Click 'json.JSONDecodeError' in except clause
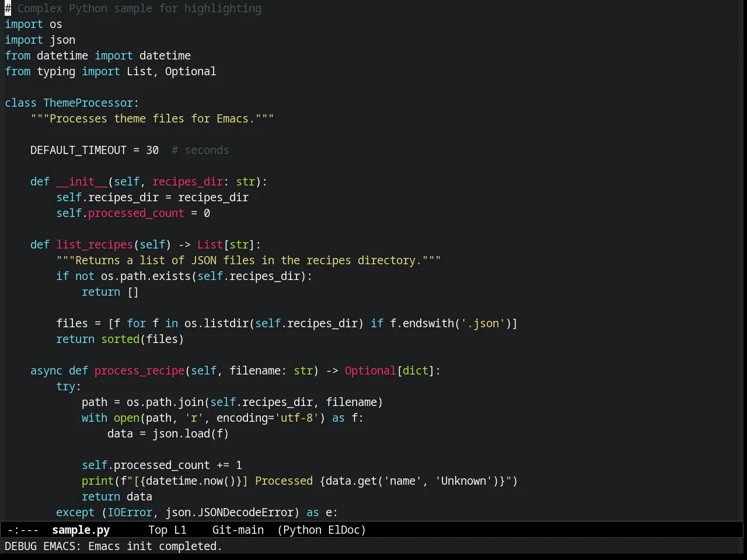Image resolution: width=747 pixels, height=560 pixels. click(229, 512)
